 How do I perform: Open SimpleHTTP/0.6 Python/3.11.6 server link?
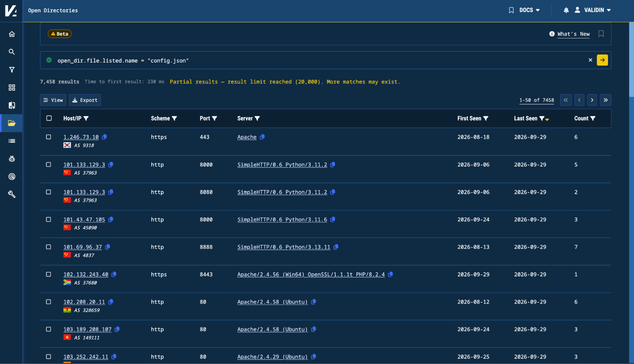click(x=282, y=219)
